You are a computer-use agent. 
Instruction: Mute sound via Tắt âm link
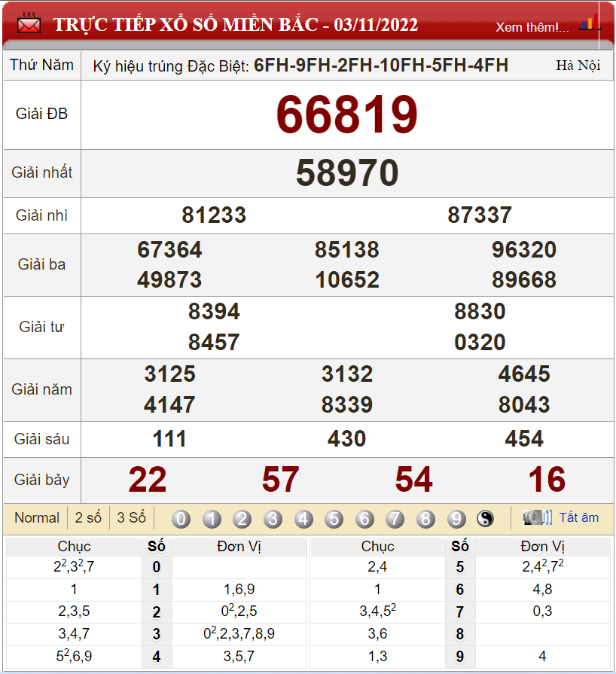(x=578, y=517)
